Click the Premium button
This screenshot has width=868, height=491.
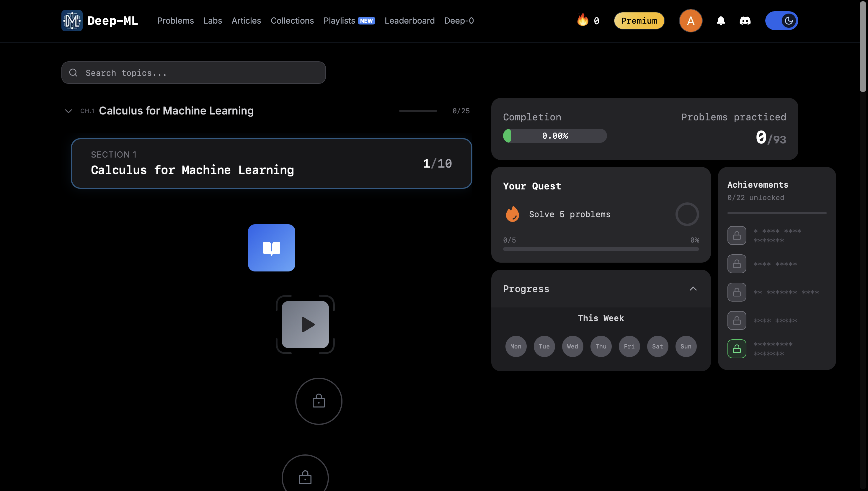point(639,21)
